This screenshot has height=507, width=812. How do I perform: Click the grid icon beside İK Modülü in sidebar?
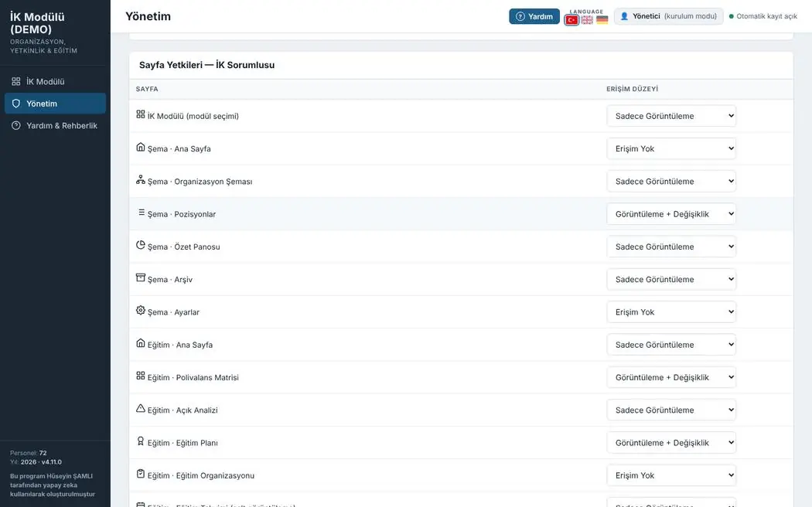(x=16, y=81)
